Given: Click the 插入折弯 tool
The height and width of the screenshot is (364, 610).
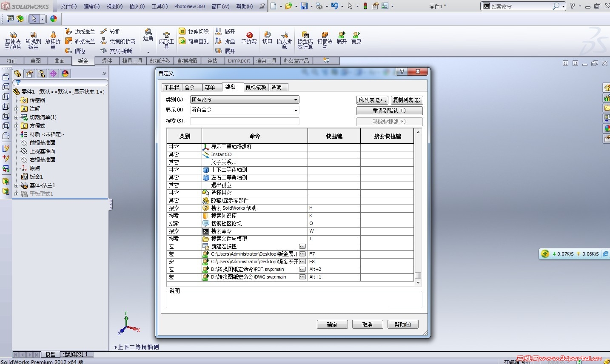Looking at the screenshot, I should tap(284, 40).
